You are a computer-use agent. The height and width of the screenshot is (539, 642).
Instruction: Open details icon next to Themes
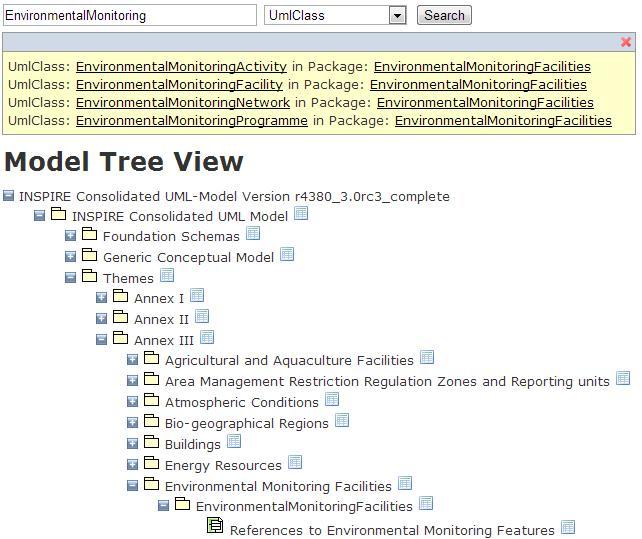(x=167, y=276)
